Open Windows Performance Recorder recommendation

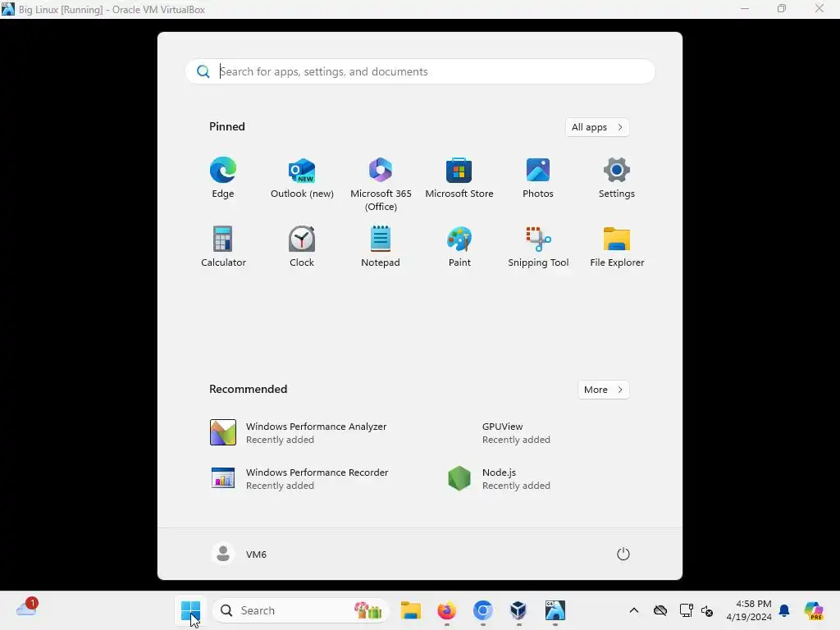point(300,478)
